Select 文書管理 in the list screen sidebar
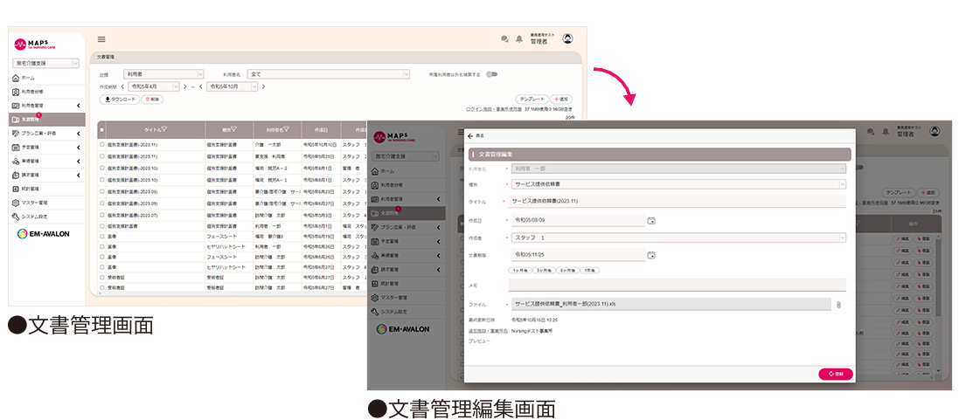980x420 pixels. point(47,120)
